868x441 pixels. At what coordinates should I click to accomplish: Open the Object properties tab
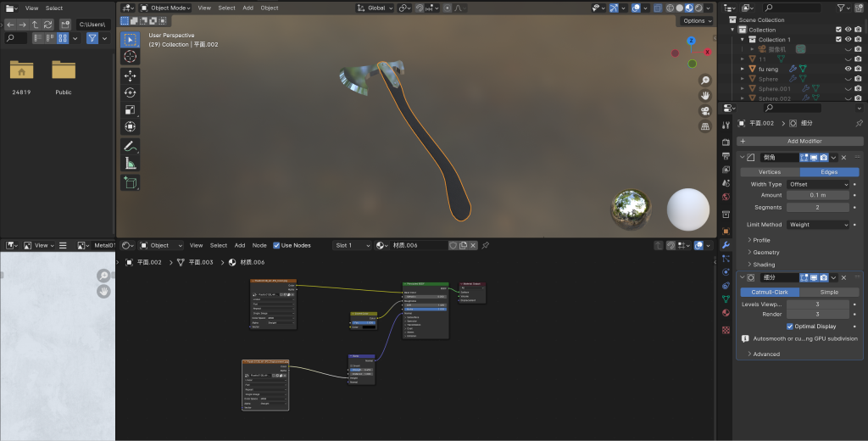pos(726,232)
